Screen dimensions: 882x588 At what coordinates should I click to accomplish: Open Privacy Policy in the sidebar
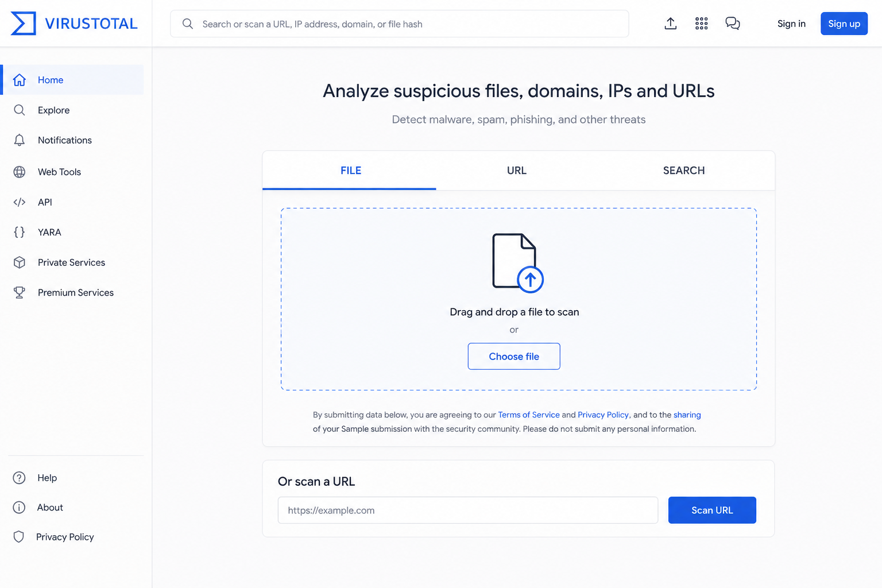(73, 537)
